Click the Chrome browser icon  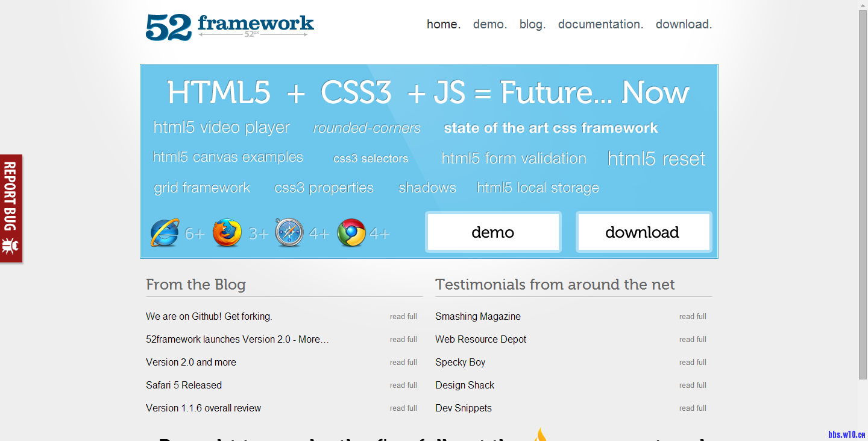(x=351, y=233)
